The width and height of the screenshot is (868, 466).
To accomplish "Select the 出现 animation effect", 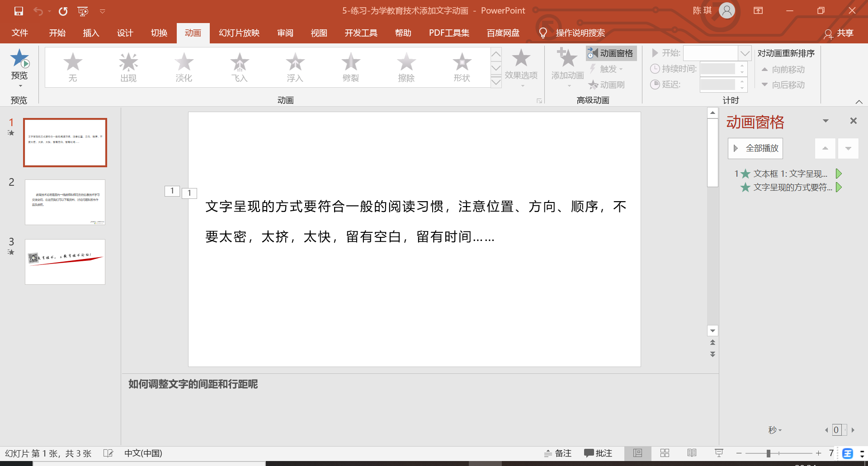I will (128, 67).
